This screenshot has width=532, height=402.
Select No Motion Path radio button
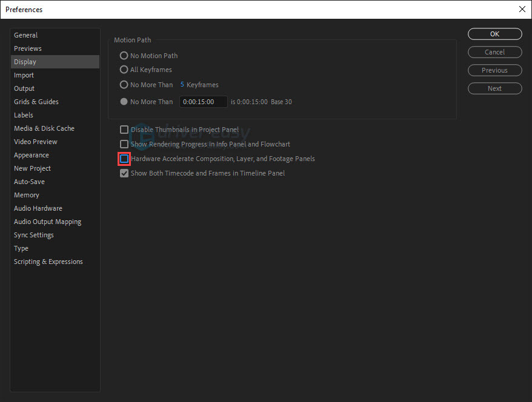click(124, 56)
